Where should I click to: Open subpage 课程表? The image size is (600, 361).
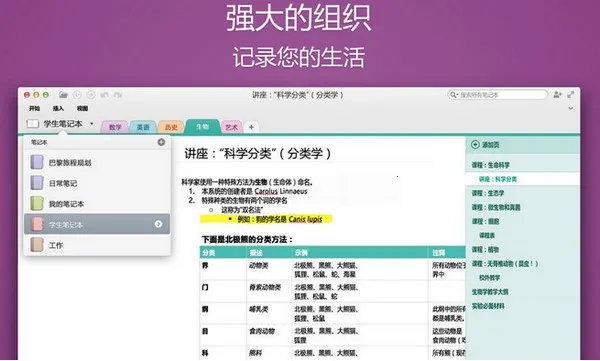coord(486,235)
